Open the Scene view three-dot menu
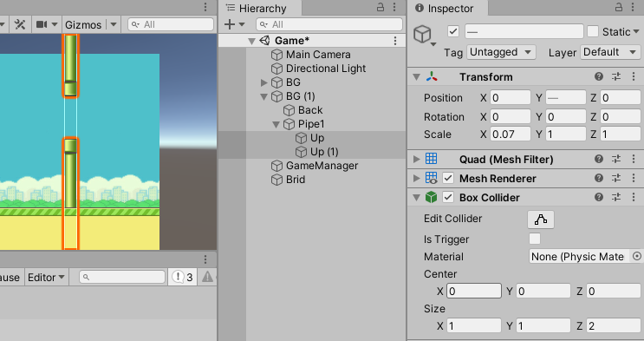This screenshot has height=341, width=644. click(x=205, y=7)
